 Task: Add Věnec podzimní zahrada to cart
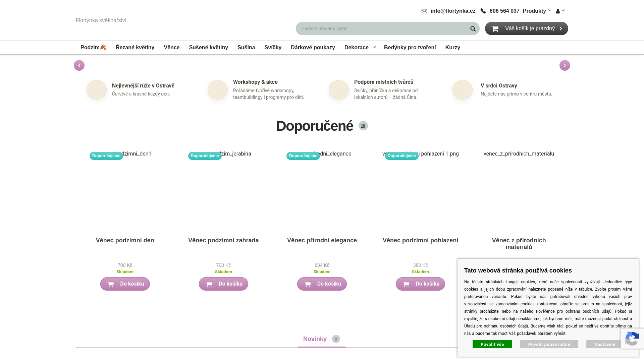pyautogui.click(x=223, y=284)
